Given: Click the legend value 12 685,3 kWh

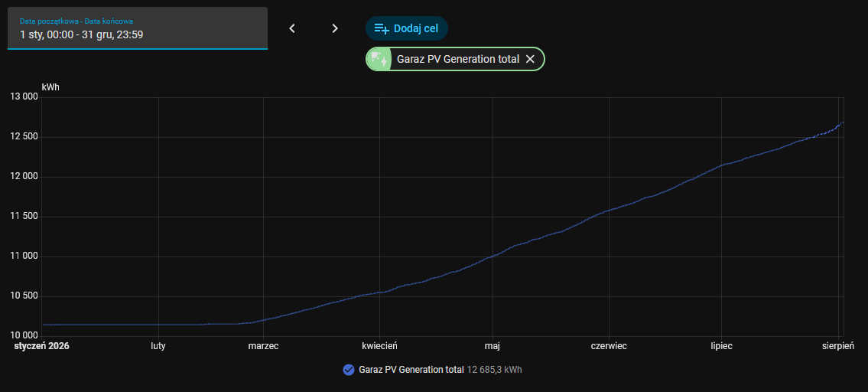Looking at the screenshot, I should 494,369.
